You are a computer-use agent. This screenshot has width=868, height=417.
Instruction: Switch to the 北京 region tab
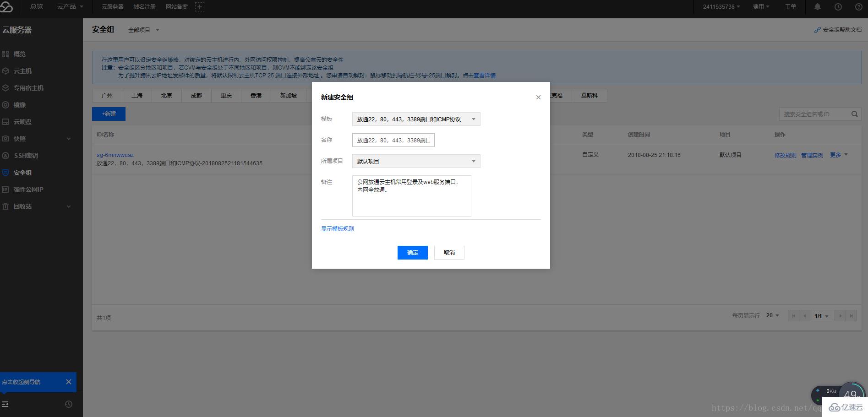tap(167, 95)
